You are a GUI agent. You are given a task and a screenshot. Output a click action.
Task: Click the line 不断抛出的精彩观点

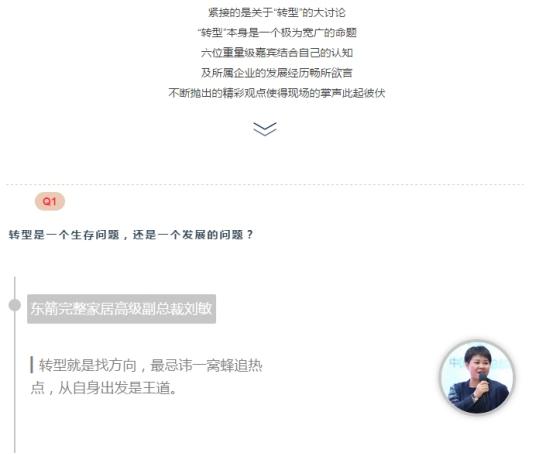pyautogui.click(x=277, y=93)
